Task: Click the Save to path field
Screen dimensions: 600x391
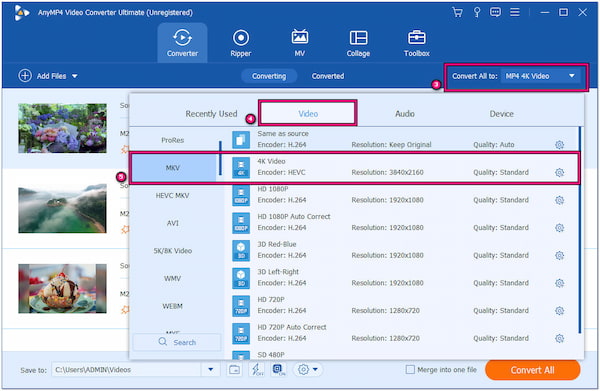Action: click(126, 370)
